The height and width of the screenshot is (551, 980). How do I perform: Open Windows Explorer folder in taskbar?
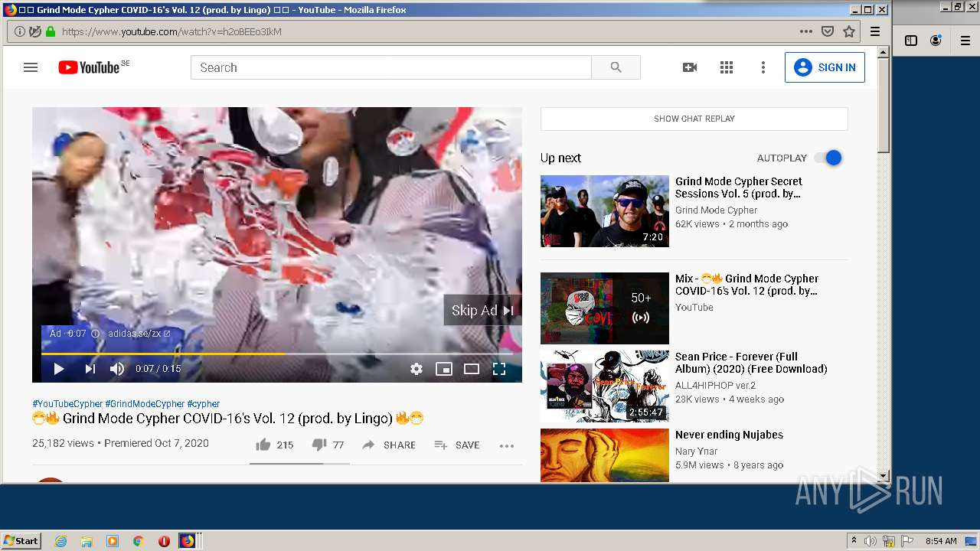pyautogui.click(x=87, y=541)
